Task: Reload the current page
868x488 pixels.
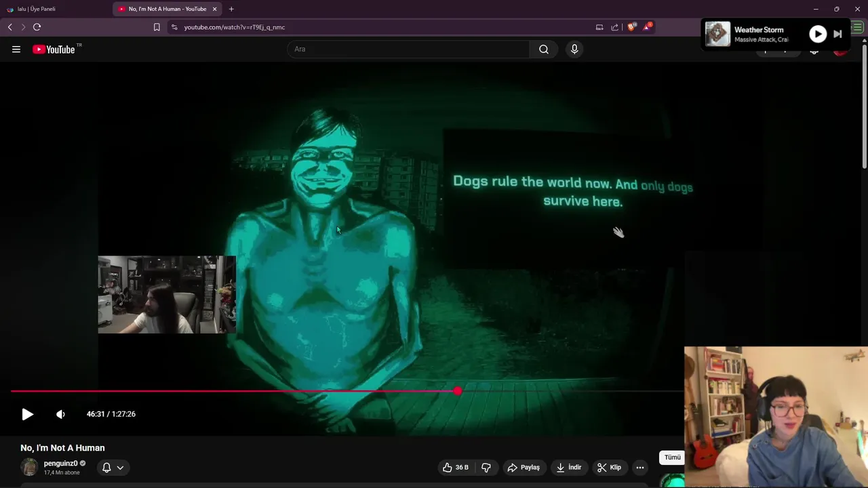Action: (37, 27)
